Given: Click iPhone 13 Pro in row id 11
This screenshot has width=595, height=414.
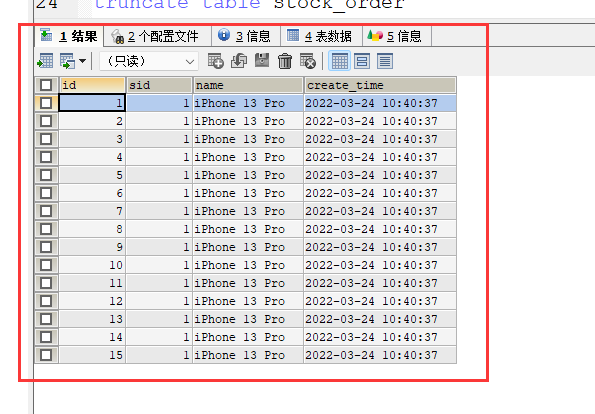Looking at the screenshot, I should 239,283.
